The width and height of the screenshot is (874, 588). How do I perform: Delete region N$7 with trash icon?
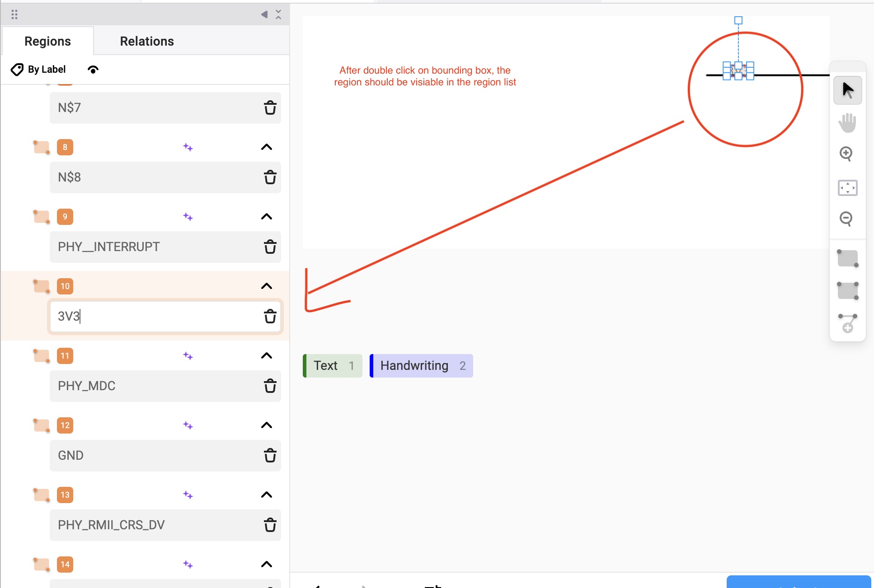[270, 108]
